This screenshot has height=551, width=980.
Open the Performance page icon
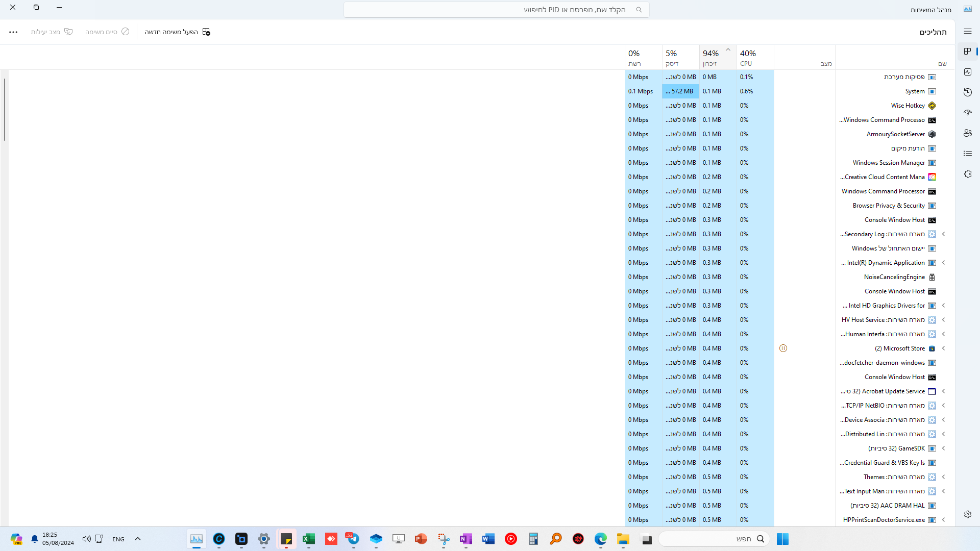click(x=968, y=72)
